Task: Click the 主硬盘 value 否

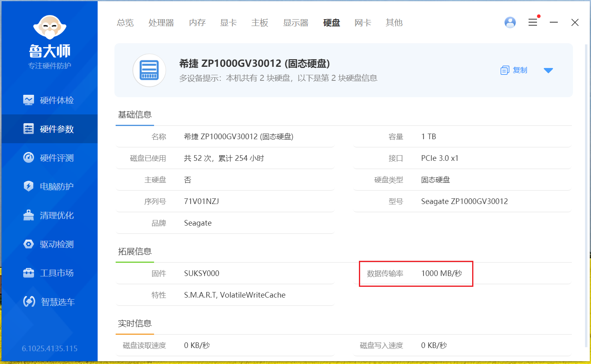Action: pyautogui.click(x=187, y=180)
